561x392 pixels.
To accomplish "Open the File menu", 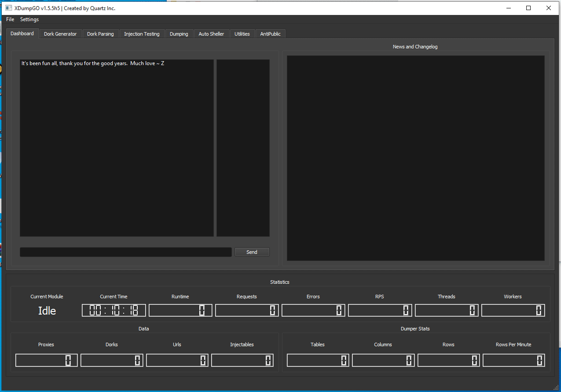I will (10, 19).
